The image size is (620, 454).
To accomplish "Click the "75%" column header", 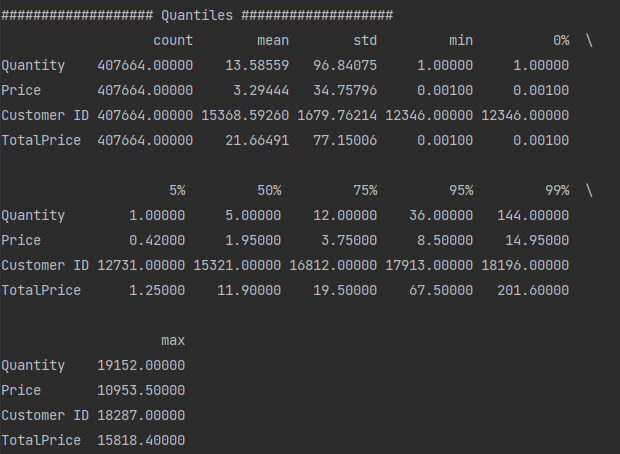I will (x=365, y=190).
